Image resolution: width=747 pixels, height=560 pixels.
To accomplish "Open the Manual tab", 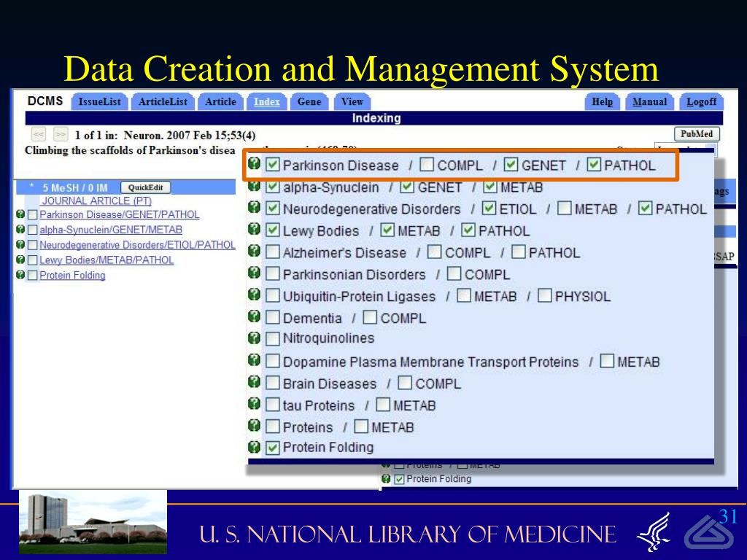I will [x=649, y=101].
